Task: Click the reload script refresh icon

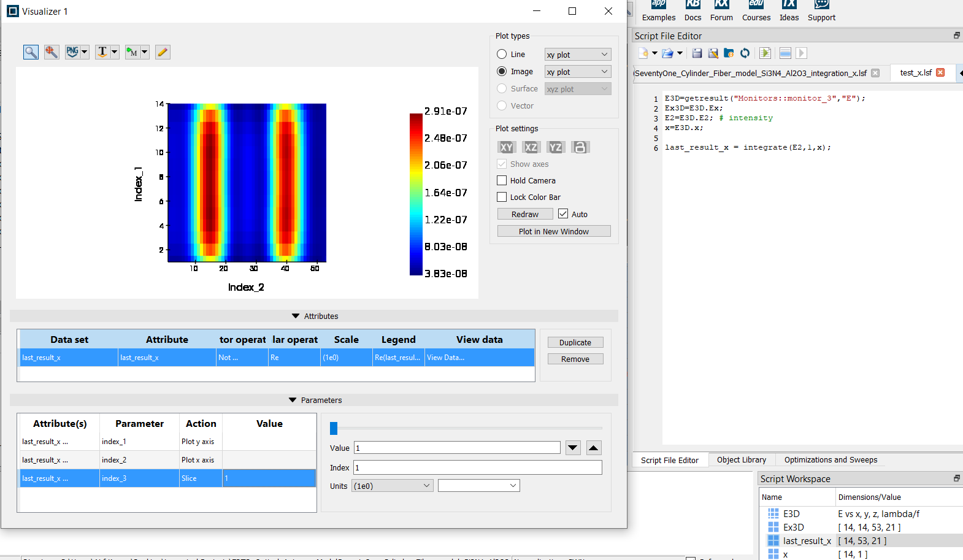Action: point(745,53)
